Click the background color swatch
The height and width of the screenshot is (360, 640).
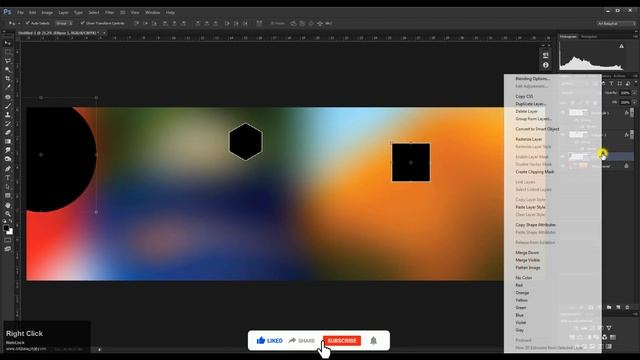[10, 232]
